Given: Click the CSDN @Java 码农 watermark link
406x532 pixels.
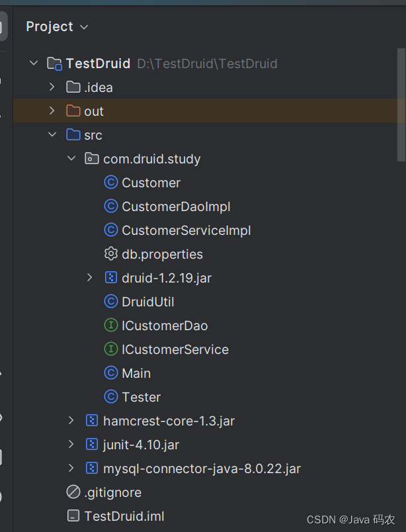Looking at the screenshot, I should pyautogui.click(x=353, y=519).
